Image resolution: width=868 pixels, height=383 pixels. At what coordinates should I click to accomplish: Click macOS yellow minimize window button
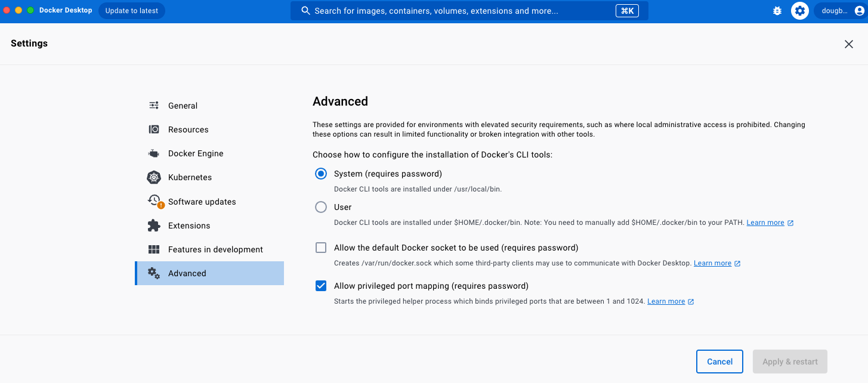pyautogui.click(x=18, y=11)
